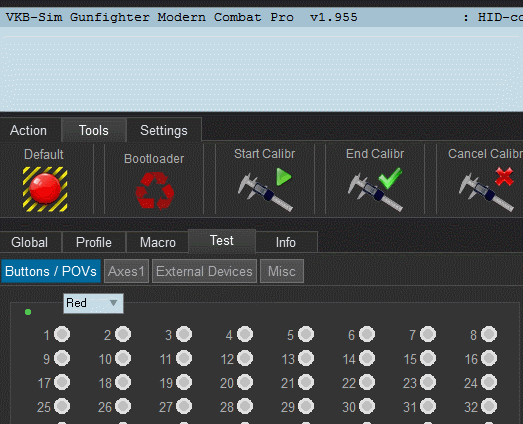Open the Macro tab
Viewport: 523px width, 424px height.
click(158, 242)
